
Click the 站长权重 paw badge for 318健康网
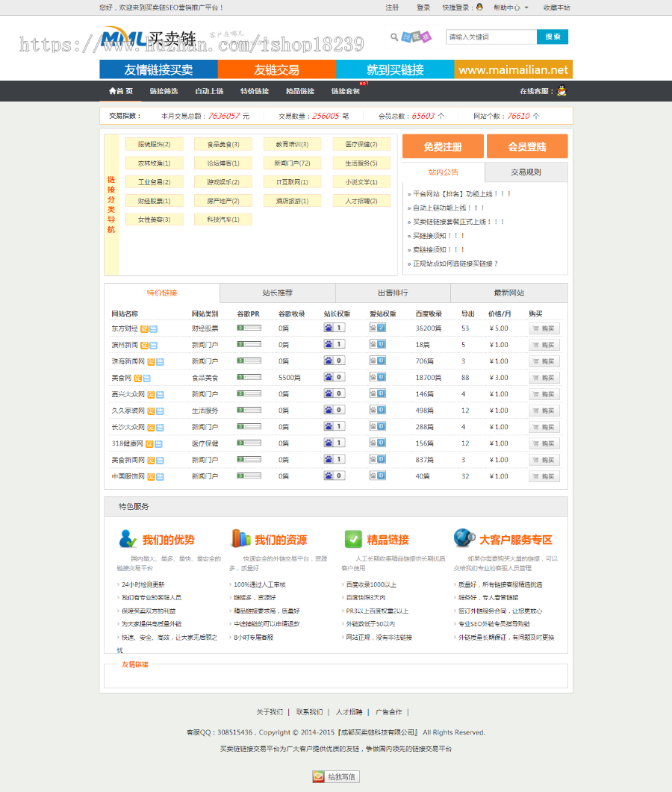tap(334, 443)
